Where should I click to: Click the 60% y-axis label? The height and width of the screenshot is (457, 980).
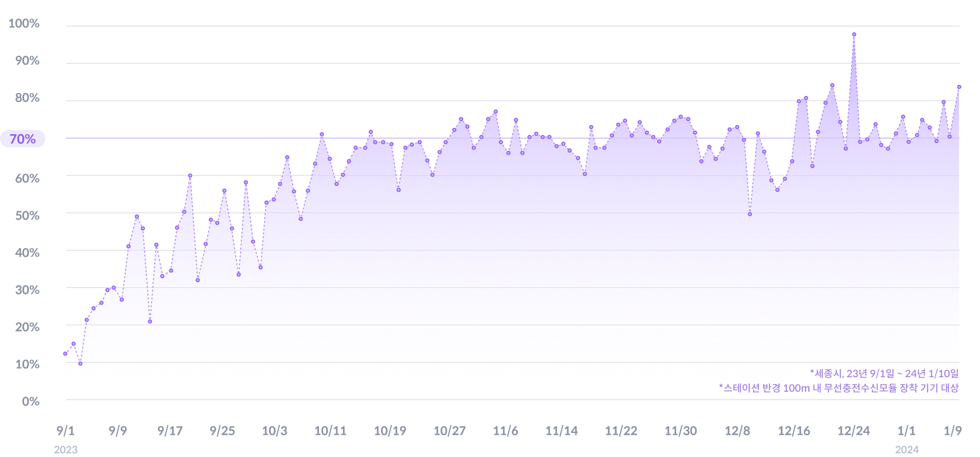tap(27, 179)
